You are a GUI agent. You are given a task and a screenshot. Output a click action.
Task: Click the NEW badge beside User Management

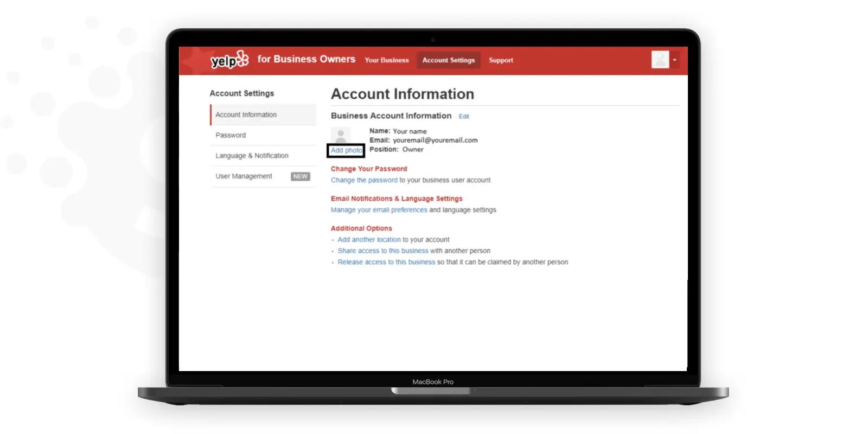(x=301, y=176)
